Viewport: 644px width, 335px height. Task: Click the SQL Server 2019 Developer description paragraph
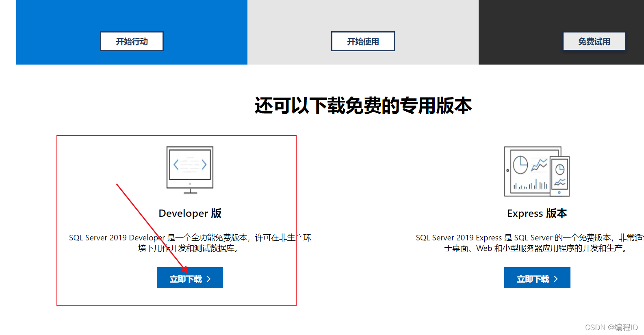[x=190, y=243]
